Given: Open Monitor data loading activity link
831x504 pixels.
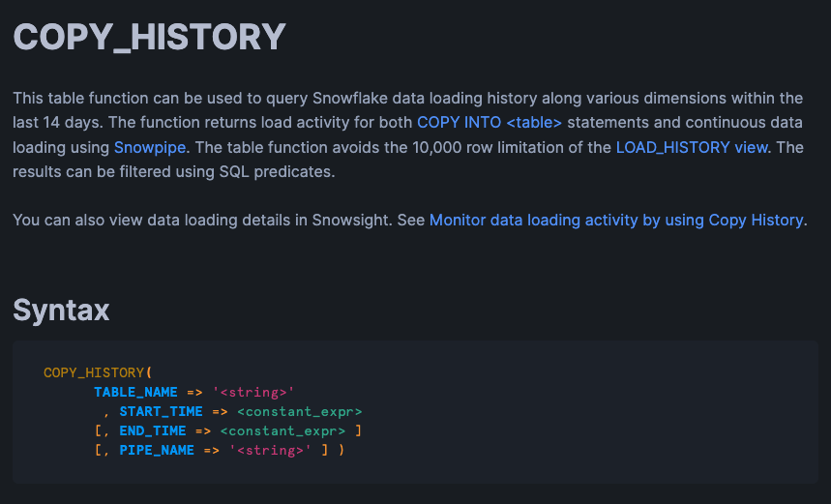Looking at the screenshot, I should click(x=615, y=221).
